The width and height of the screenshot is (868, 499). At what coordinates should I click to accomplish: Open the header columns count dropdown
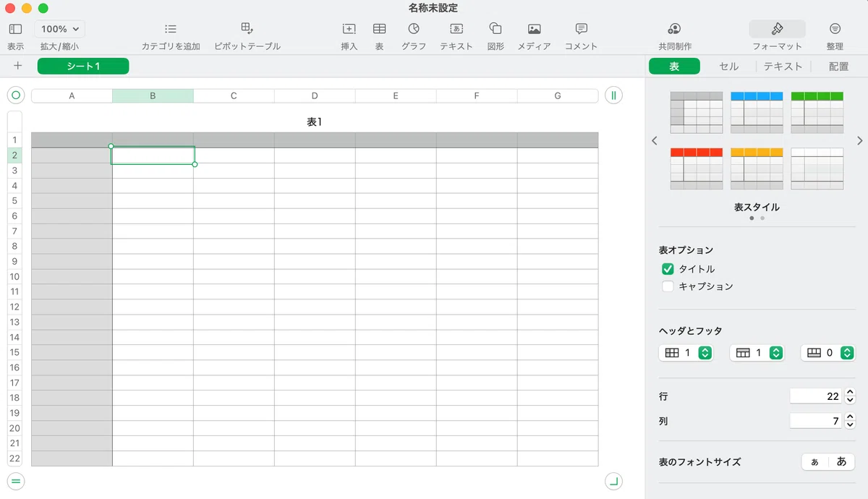[686, 353]
